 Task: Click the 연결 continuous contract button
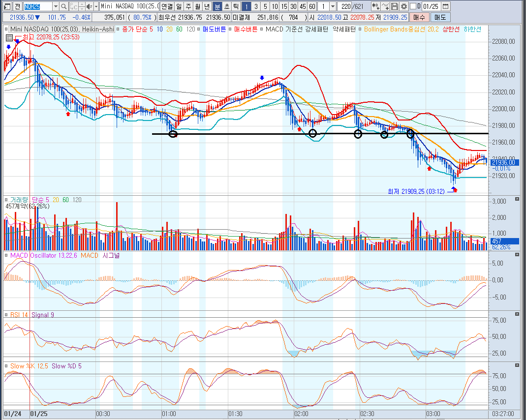[x=167, y=6]
